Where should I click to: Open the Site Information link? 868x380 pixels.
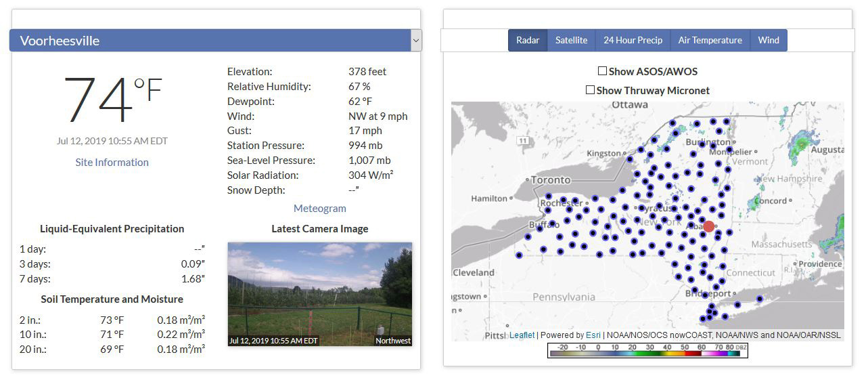pos(112,162)
